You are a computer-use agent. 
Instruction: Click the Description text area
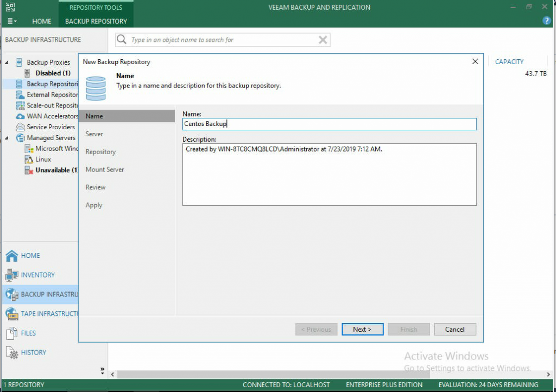coord(330,174)
